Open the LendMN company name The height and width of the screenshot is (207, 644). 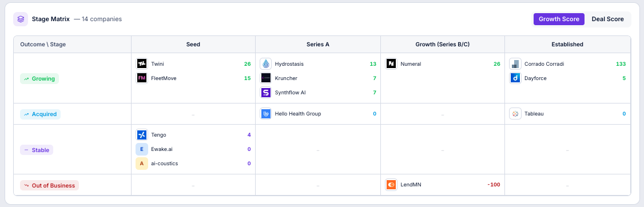[411, 185]
